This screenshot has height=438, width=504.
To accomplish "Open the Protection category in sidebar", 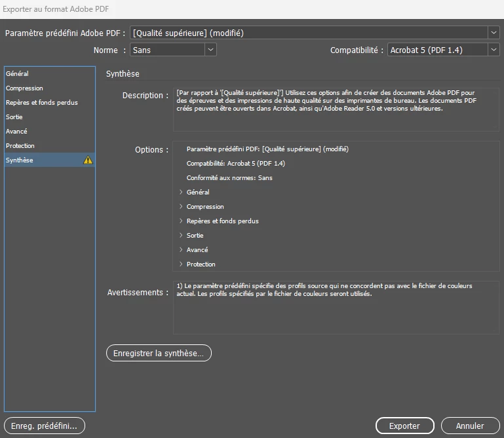I will pyautogui.click(x=50, y=146).
